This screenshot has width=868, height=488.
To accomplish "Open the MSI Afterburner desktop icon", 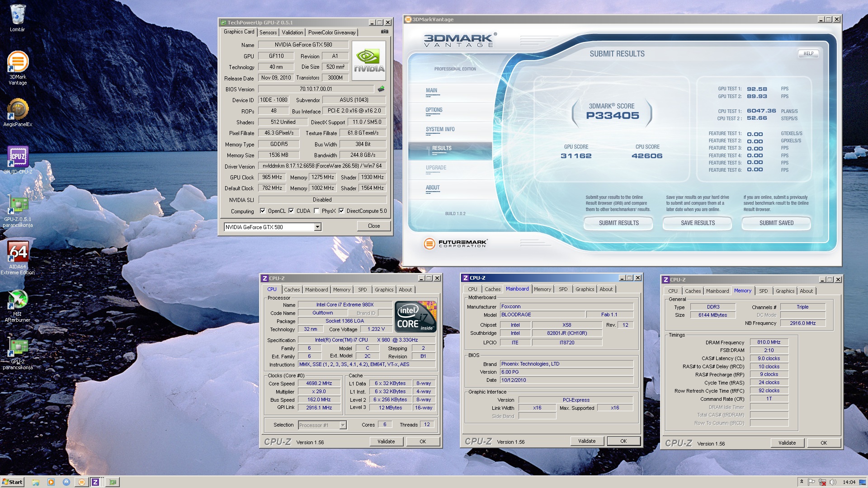I will pos(18,306).
